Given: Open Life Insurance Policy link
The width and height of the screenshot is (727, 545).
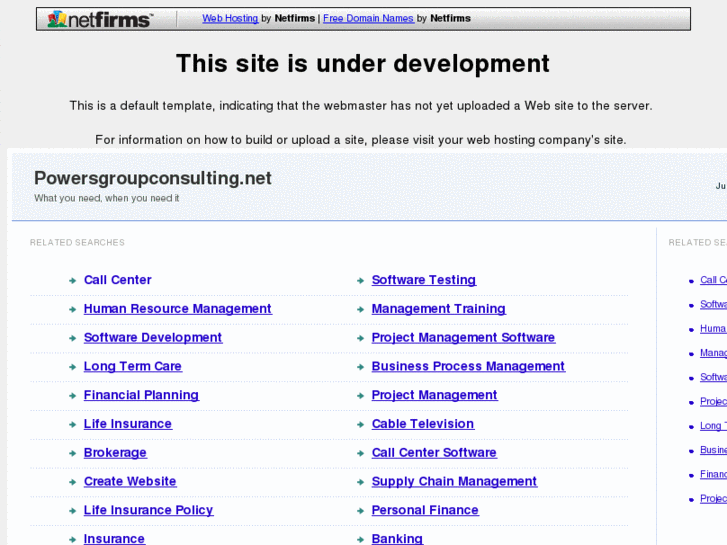Looking at the screenshot, I should pyautogui.click(x=148, y=510).
